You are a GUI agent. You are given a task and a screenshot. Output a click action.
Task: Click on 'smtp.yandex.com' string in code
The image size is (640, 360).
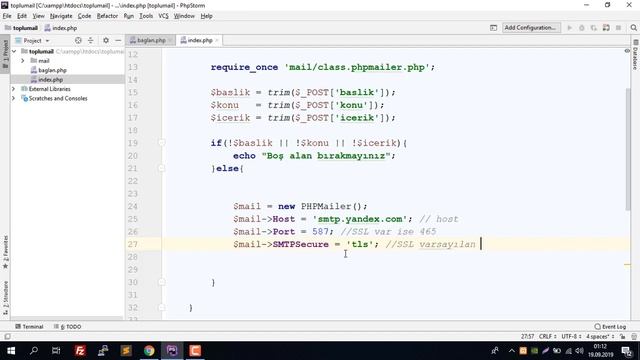click(x=360, y=219)
